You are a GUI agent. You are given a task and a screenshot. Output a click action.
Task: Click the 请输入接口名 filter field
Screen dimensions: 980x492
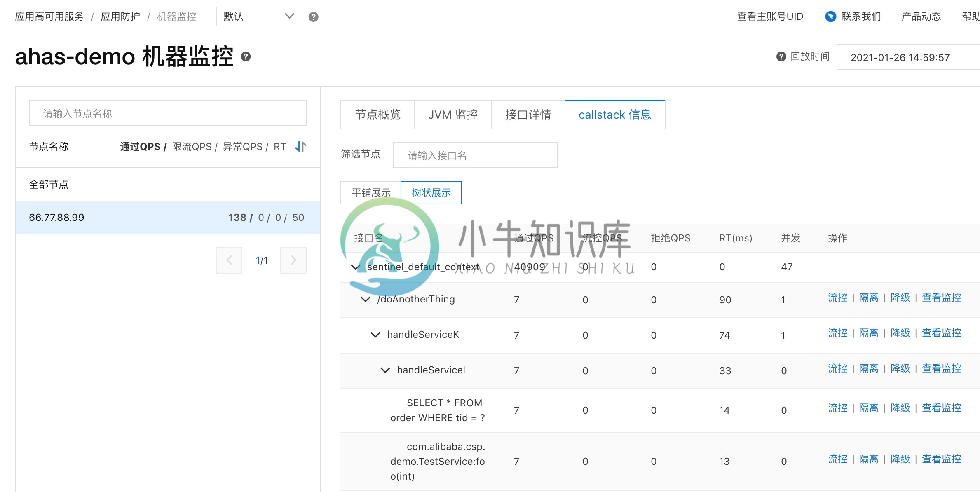476,155
